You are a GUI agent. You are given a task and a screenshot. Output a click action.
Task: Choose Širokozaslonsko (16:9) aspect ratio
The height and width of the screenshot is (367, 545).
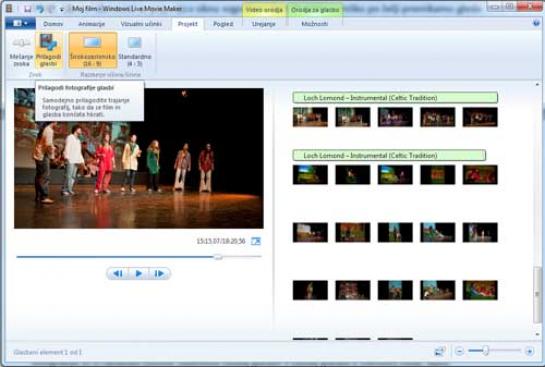point(93,51)
